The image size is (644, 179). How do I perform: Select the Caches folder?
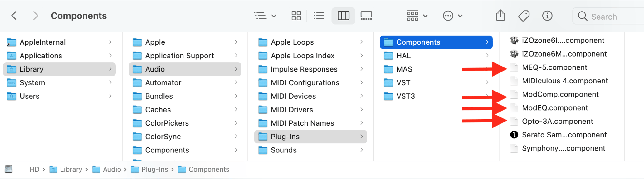click(185, 109)
